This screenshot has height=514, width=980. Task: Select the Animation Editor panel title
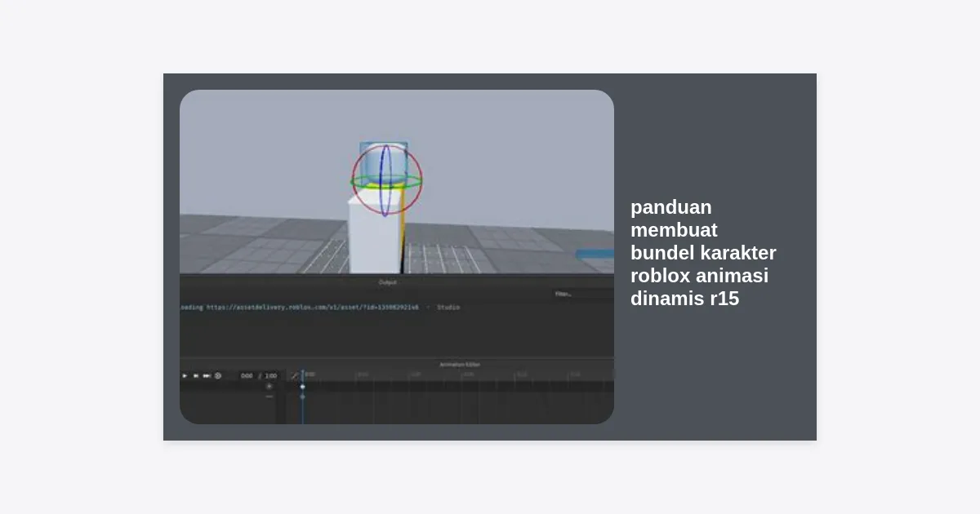tap(459, 364)
